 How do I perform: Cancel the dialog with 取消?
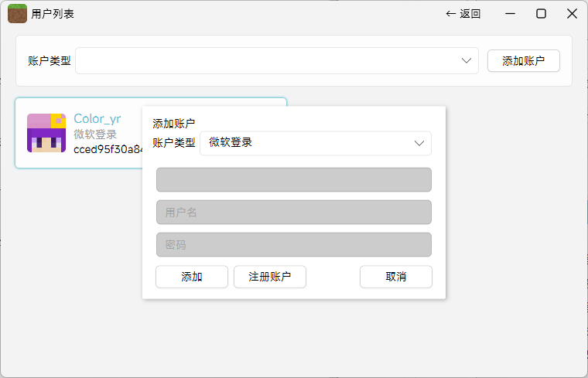point(395,277)
